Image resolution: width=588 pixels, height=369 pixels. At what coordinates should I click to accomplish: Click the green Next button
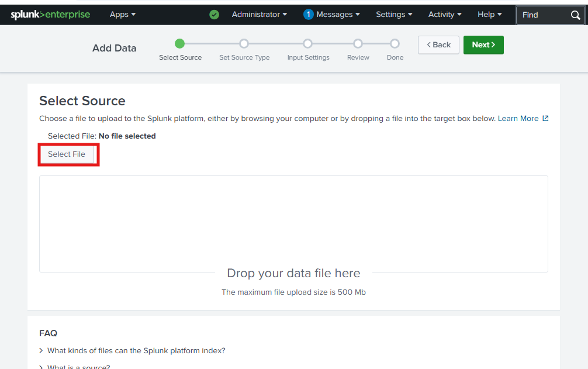(483, 45)
